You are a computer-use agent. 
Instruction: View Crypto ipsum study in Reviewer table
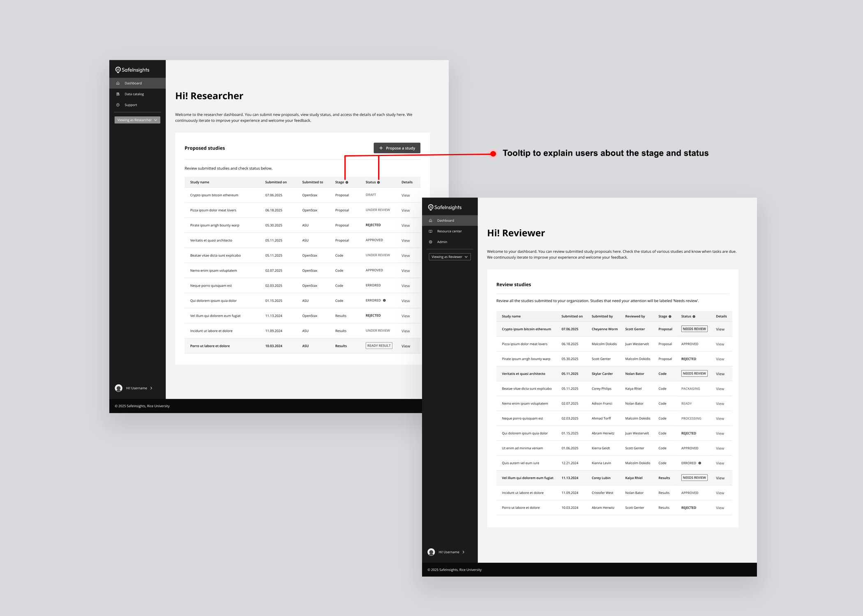pos(720,329)
